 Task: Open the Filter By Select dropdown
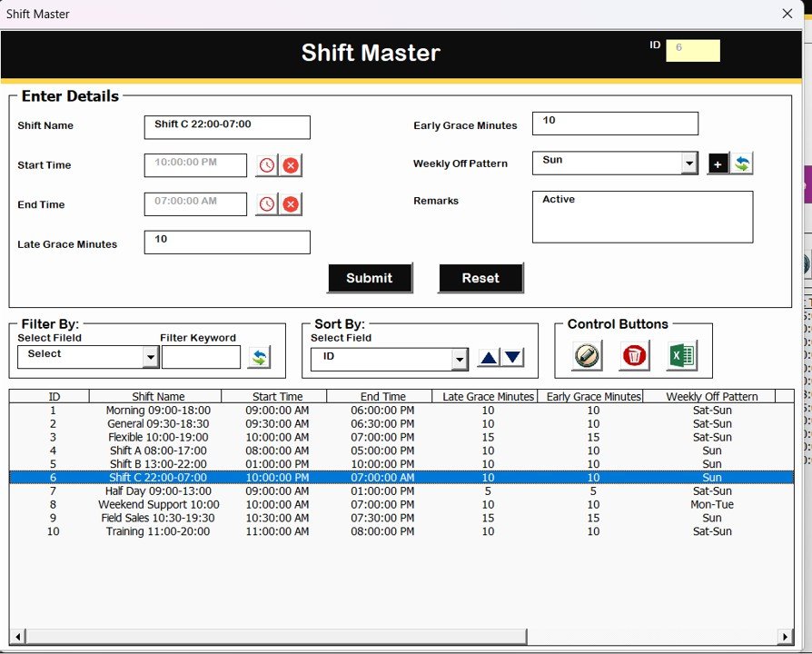pos(150,358)
